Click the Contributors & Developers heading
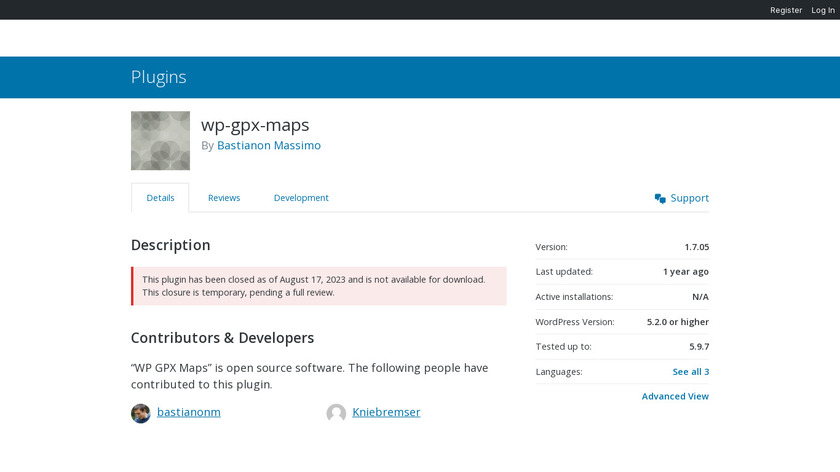The image size is (840, 472). click(222, 338)
